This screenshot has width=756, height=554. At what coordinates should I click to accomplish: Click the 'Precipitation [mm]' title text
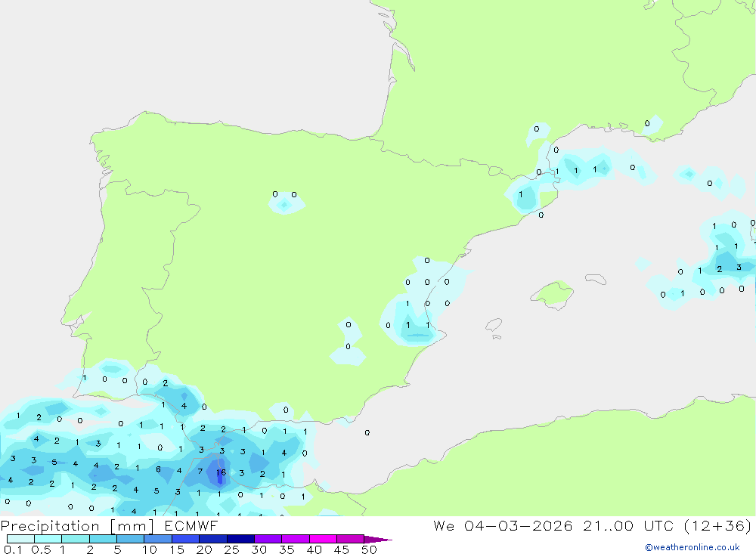click(x=77, y=526)
